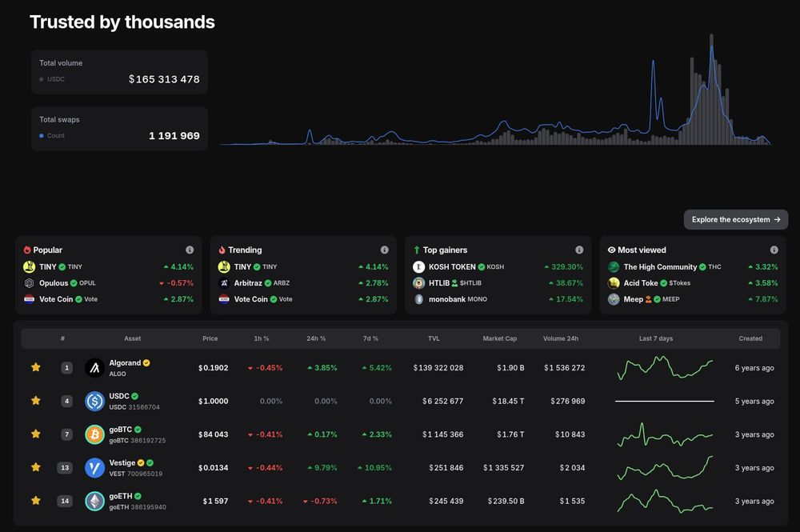800x532 pixels.
Task: Click TINY token icon in Trending
Action: 224,266
